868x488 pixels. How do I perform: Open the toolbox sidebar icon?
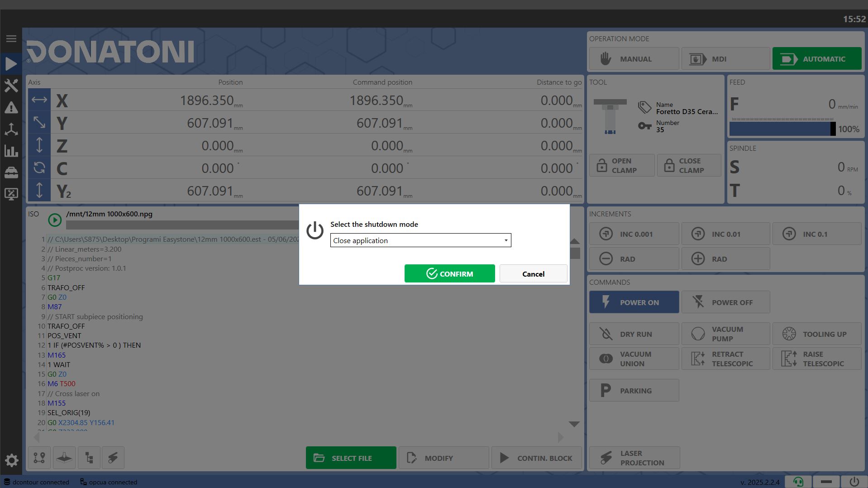11,172
